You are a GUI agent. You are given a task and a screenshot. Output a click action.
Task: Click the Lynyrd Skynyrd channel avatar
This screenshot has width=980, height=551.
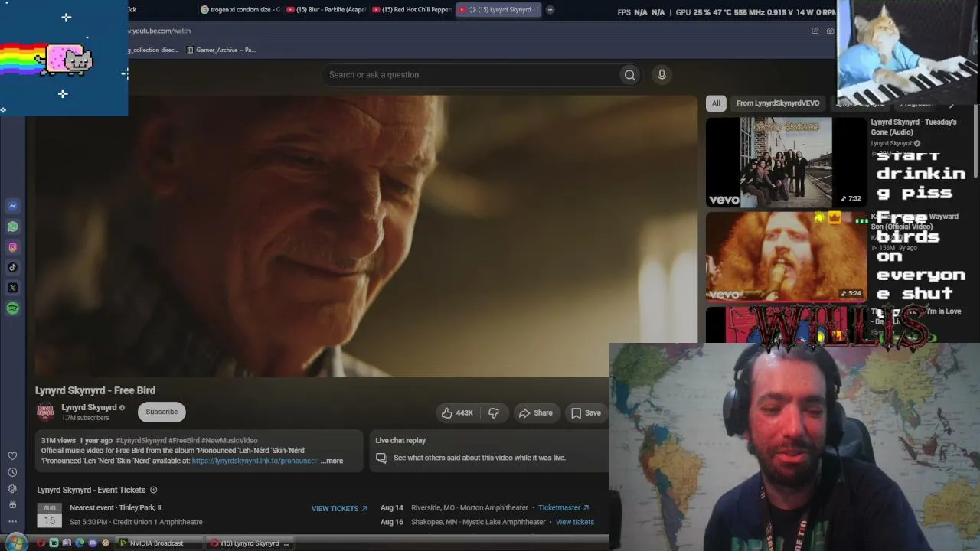45,412
